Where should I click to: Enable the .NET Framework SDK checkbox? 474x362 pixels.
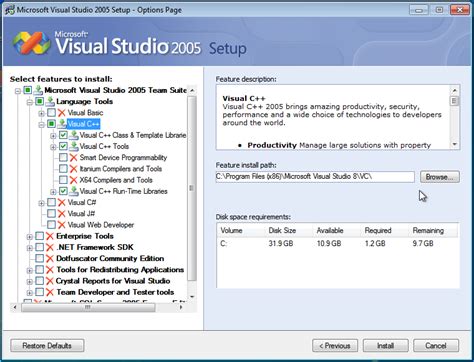pyautogui.click(x=39, y=247)
